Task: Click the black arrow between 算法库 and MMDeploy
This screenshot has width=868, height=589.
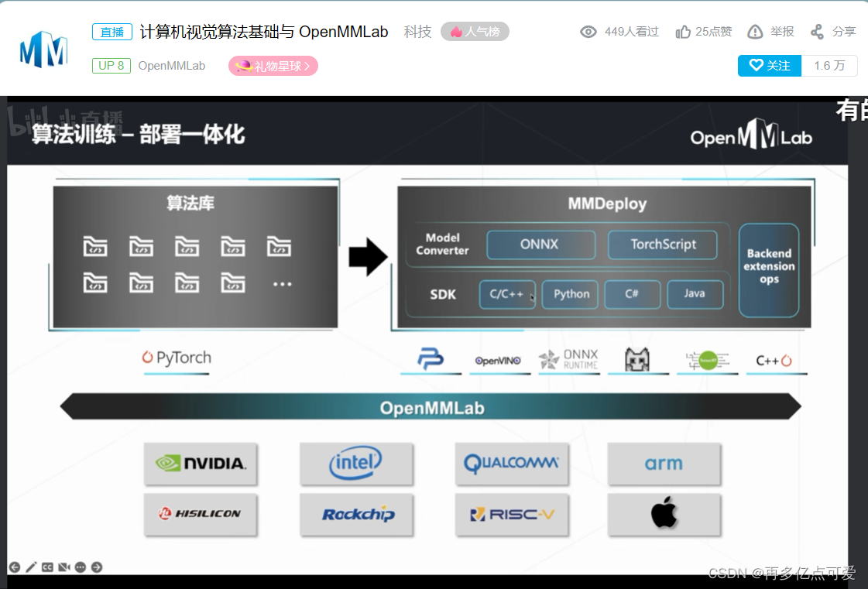Action: (368, 257)
